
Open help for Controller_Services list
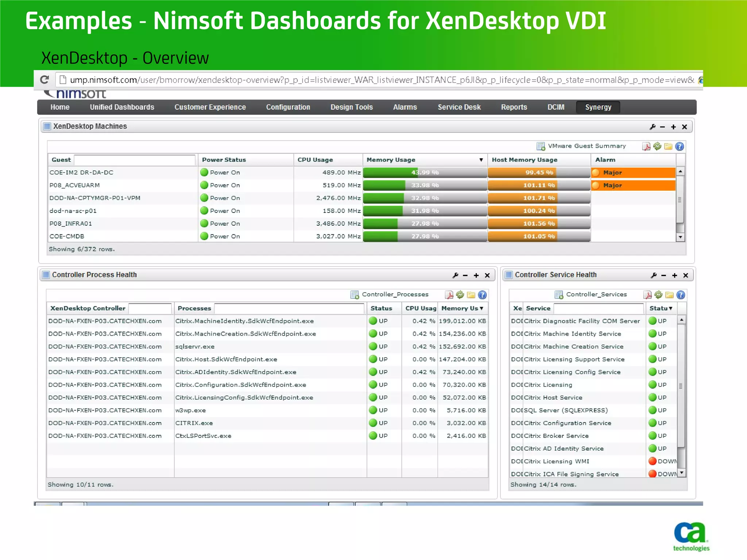[681, 295]
